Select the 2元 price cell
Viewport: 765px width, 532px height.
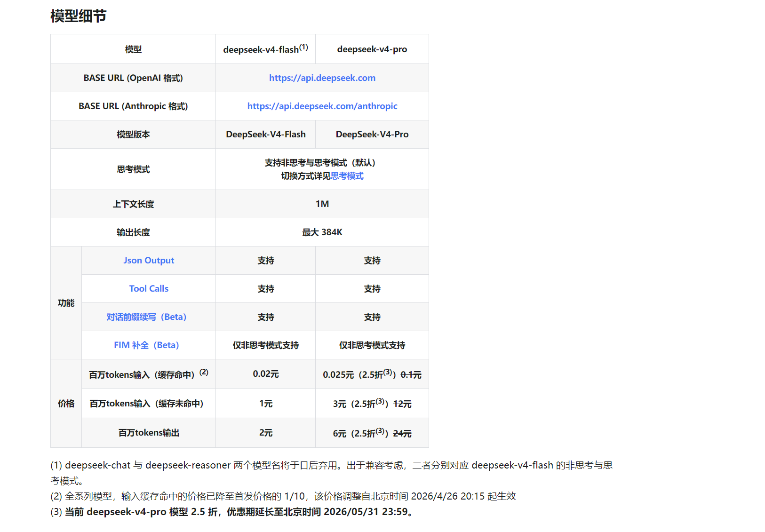(266, 433)
